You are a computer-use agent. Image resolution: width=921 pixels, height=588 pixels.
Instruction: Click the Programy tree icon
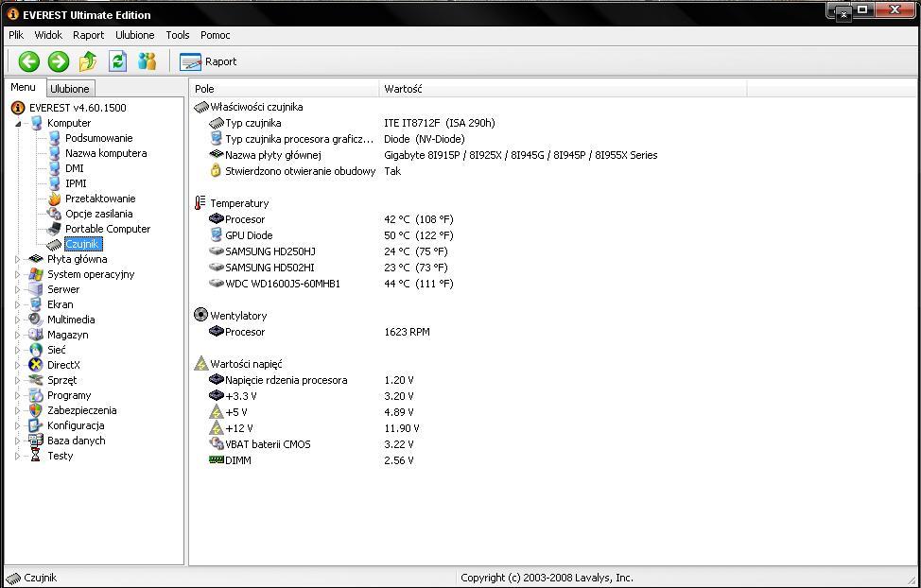[x=36, y=395]
